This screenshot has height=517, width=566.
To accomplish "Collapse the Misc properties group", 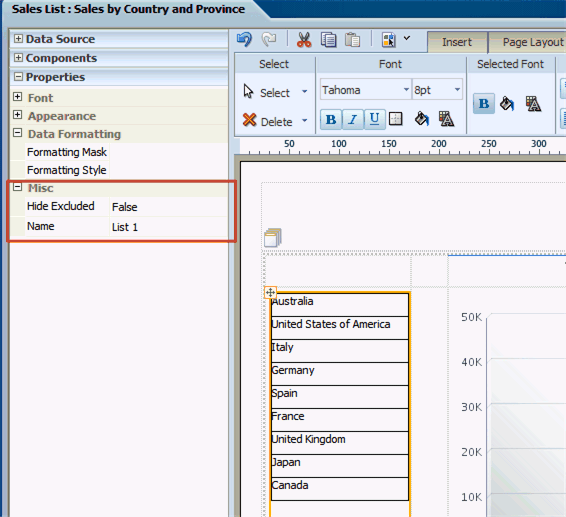I will click(17, 187).
